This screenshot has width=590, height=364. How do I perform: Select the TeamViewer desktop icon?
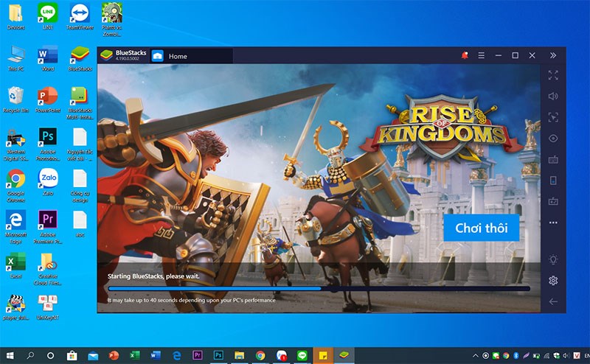click(x=80, y=16)
